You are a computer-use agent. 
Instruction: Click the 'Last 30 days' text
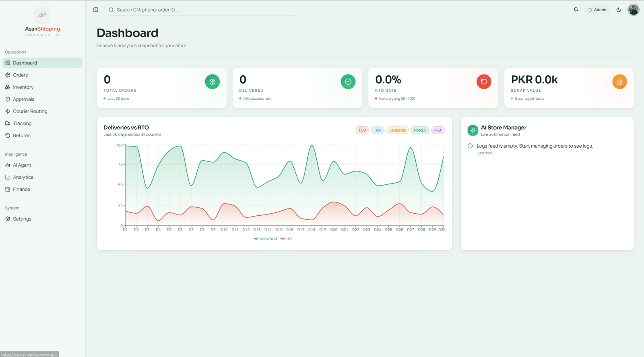(118, 99)
